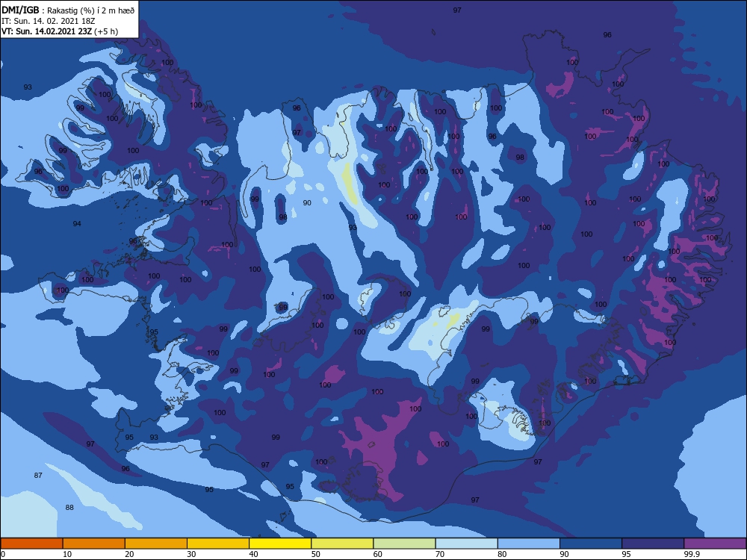Click the map humidity value '90' in the light-blue area

click(x=307, y=203)
